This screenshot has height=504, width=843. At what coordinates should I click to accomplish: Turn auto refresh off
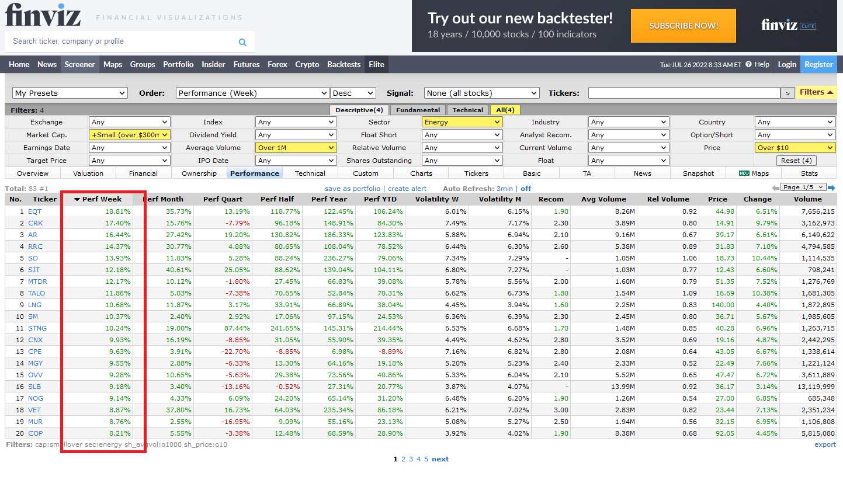526,189
